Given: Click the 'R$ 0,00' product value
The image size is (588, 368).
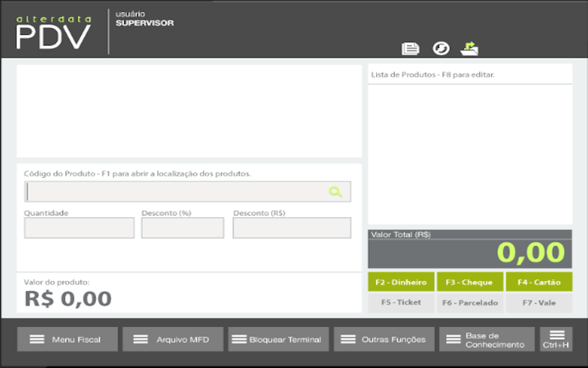Looking at the screenshot, I should click(x=68, y=299).
